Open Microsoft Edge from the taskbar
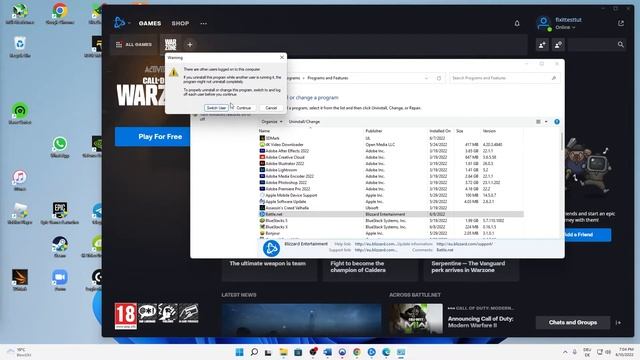 (x=386, y=352)
